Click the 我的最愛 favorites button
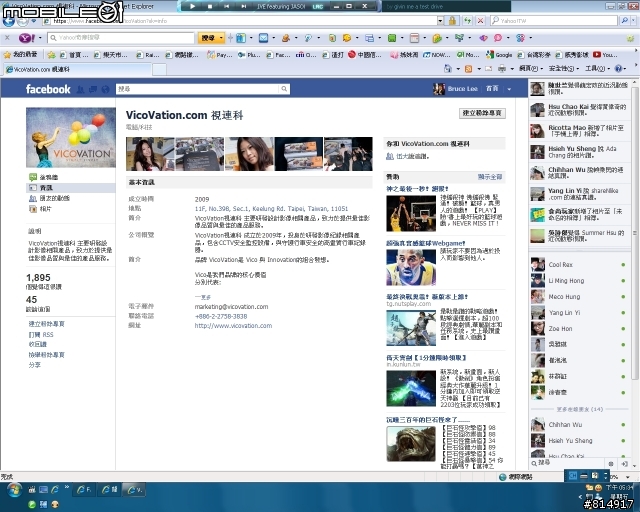This screenshot has height=512, width=640. [20, 55]
